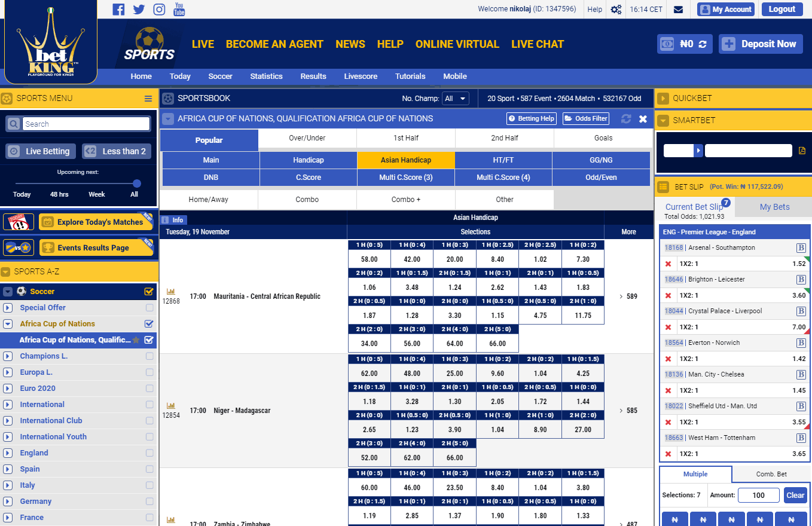Click the sports search input field
The image size is (812, 526).
[x=86, y=124]
